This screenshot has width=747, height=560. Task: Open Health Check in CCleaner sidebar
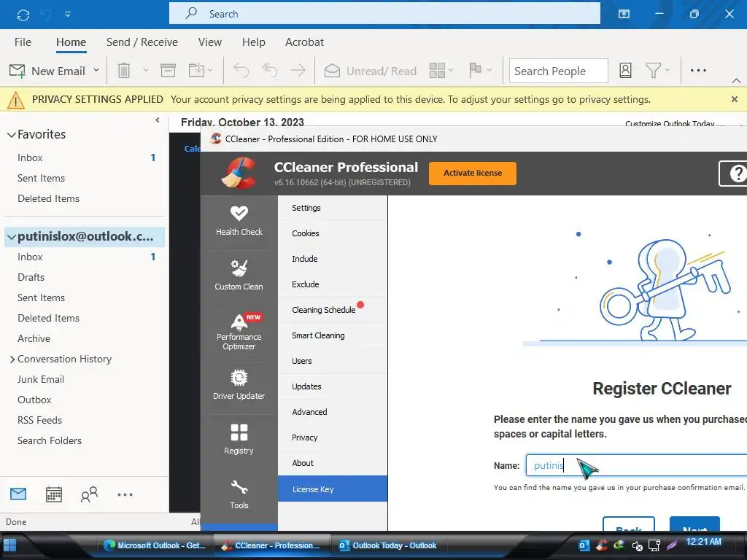point(239,222)
